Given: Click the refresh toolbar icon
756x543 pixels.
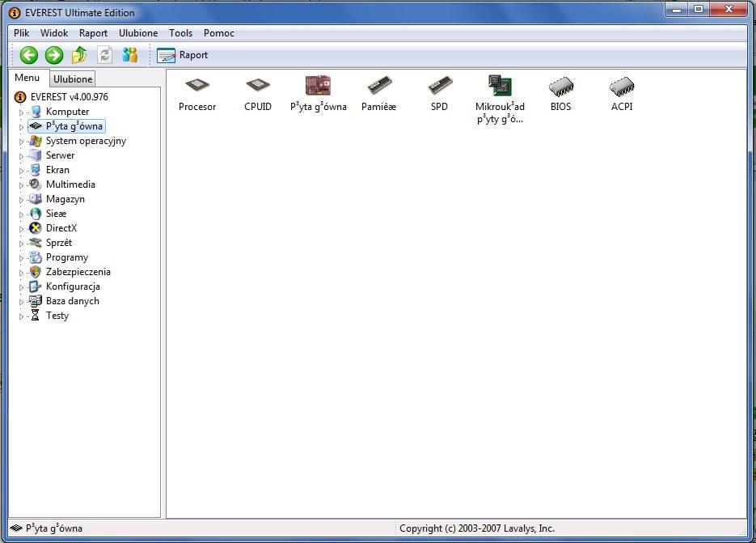Looking at the screenshot, I should (104, 55).
